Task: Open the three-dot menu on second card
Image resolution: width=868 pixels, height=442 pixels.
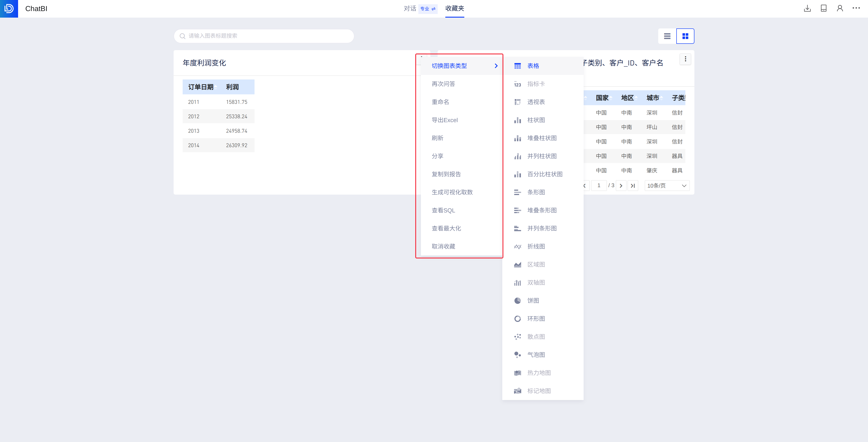Action: coord(685,59)
